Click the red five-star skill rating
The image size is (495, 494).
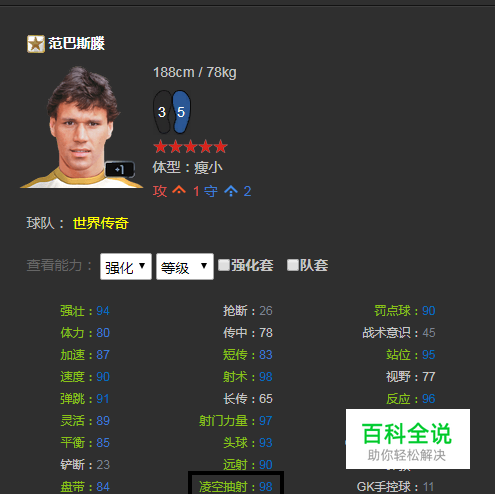(190, 147)
